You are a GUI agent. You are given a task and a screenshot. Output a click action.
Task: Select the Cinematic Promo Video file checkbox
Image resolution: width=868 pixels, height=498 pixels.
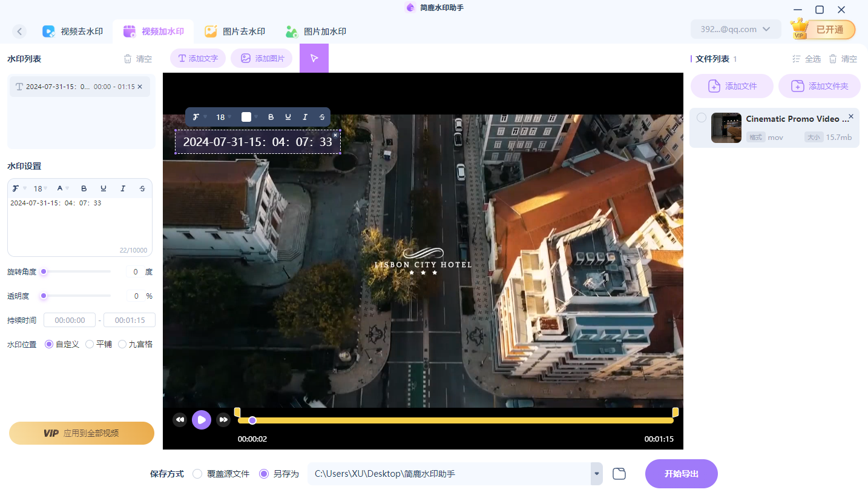tap(701, 118)
